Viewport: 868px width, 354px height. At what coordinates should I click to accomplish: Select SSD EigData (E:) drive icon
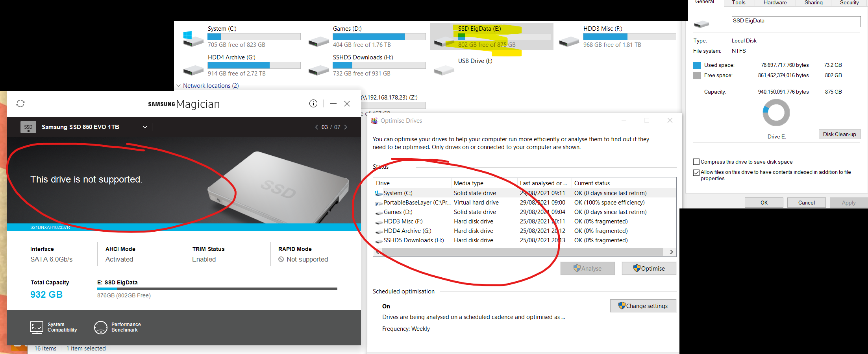coord(444,41)
